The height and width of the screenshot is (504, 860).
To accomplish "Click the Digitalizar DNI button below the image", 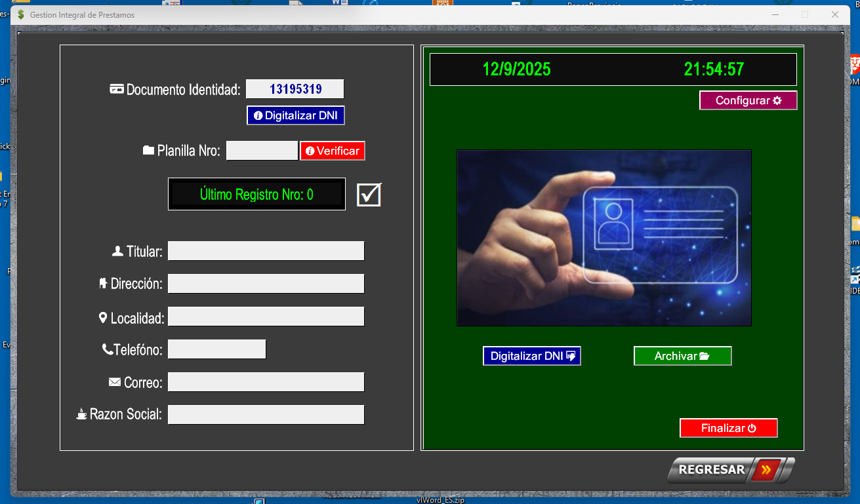I will 532,356.
